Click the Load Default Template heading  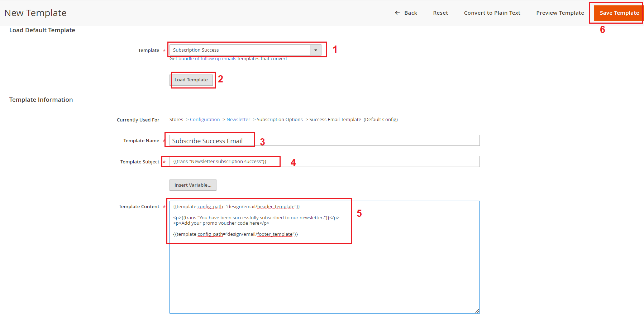(42, 30)
